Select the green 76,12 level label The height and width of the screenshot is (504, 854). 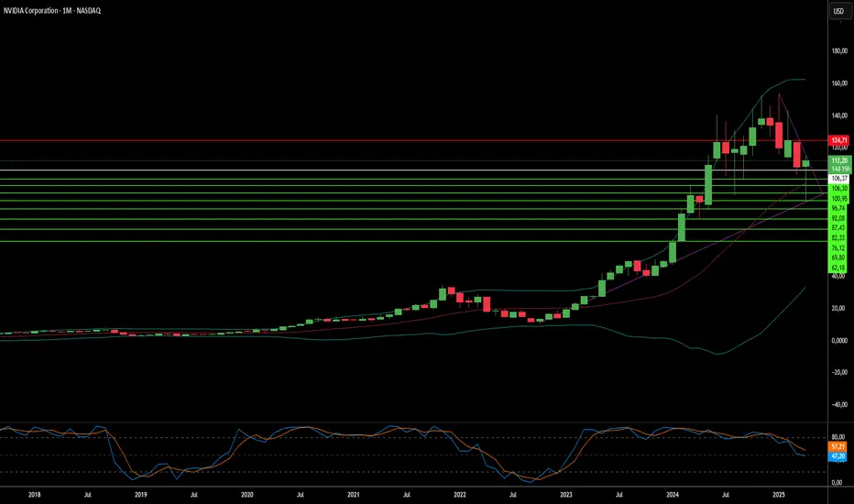click(838, 248)
